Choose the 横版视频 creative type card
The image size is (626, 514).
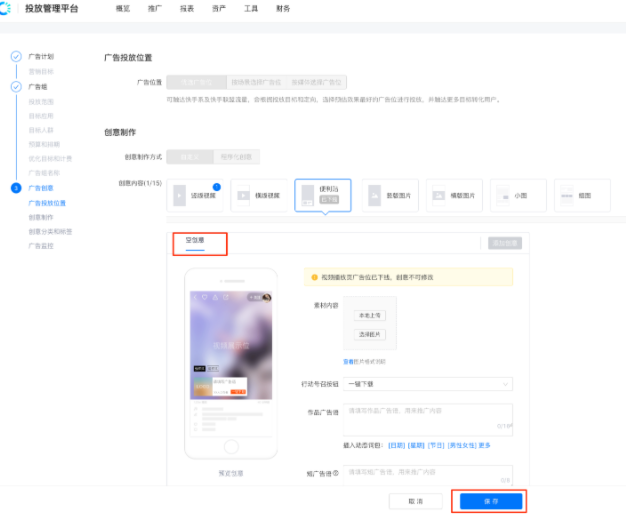tap(259, 196)
